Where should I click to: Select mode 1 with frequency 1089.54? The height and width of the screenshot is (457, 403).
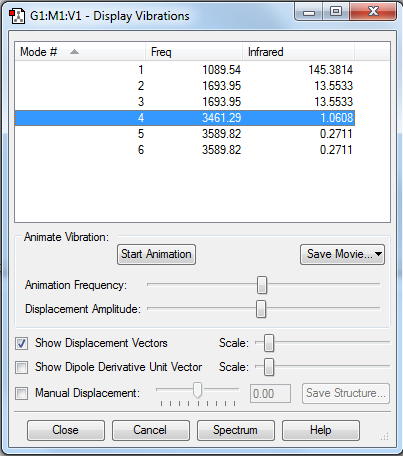[185, 70]
